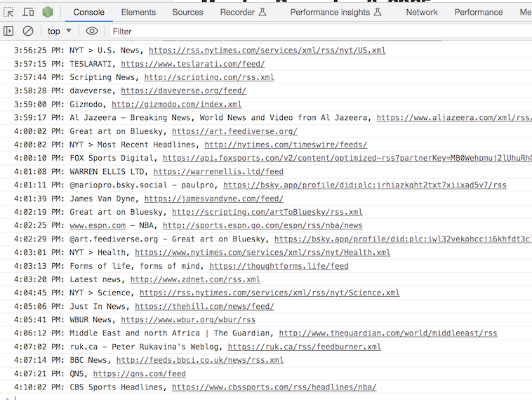Viewport: 532px width, 400px height.
Task: Show the console sidebar panel
Action: [x=9, y=31]
